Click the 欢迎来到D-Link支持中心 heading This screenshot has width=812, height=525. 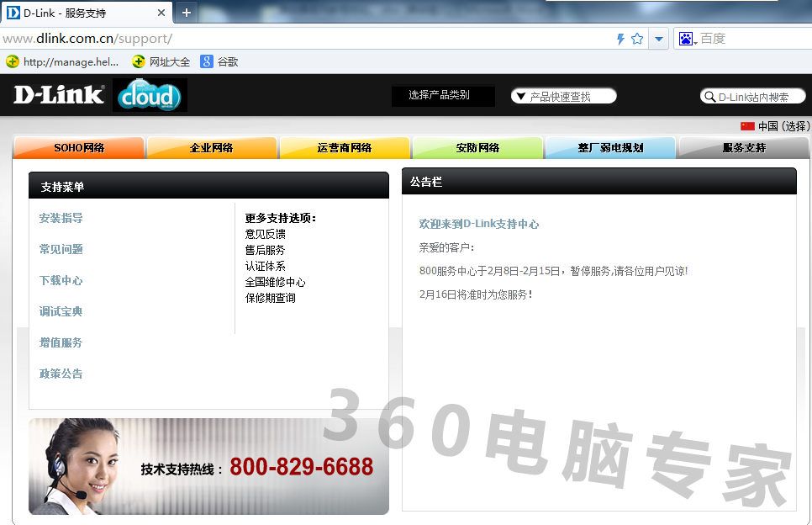click(x=478, y=224)
